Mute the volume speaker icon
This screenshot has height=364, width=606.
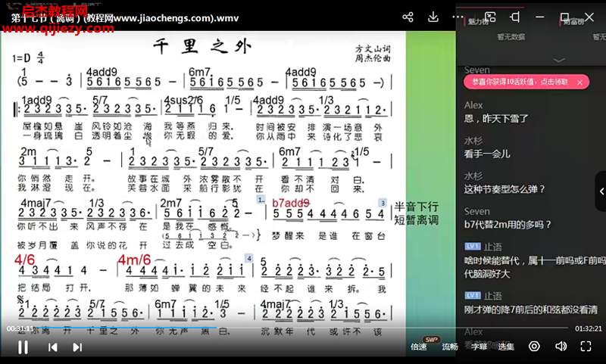561,347
